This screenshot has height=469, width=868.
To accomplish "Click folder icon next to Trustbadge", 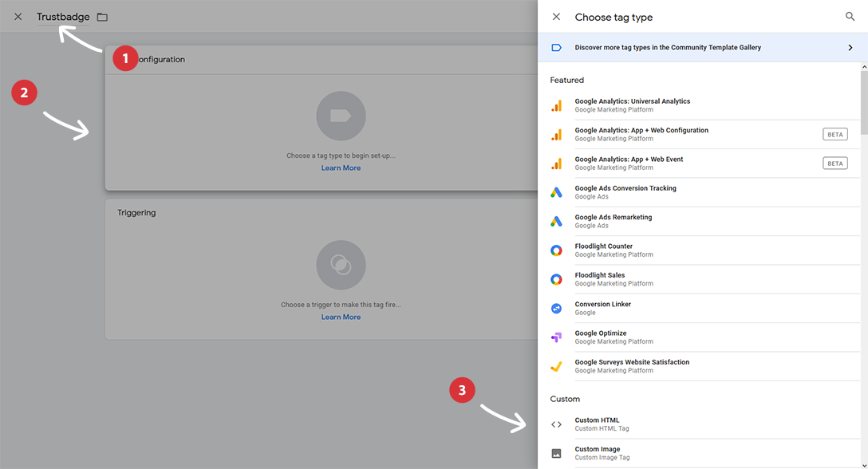I will (102, 18).
